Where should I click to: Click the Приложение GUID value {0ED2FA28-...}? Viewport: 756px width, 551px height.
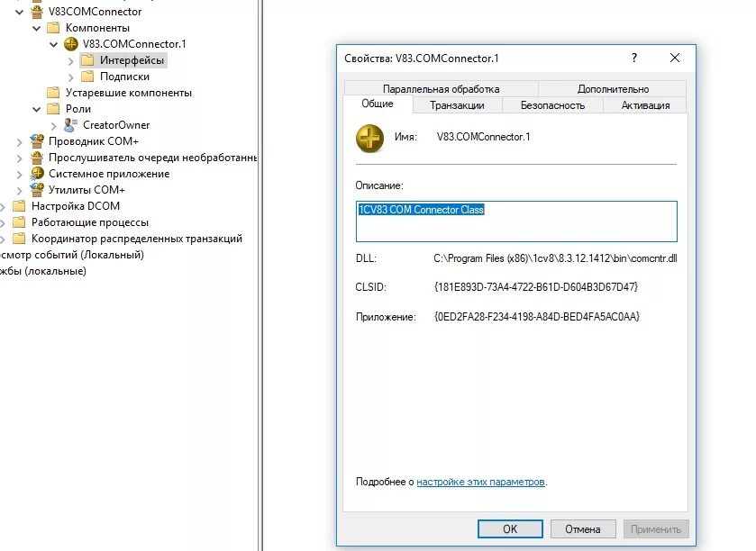(537, 316)
